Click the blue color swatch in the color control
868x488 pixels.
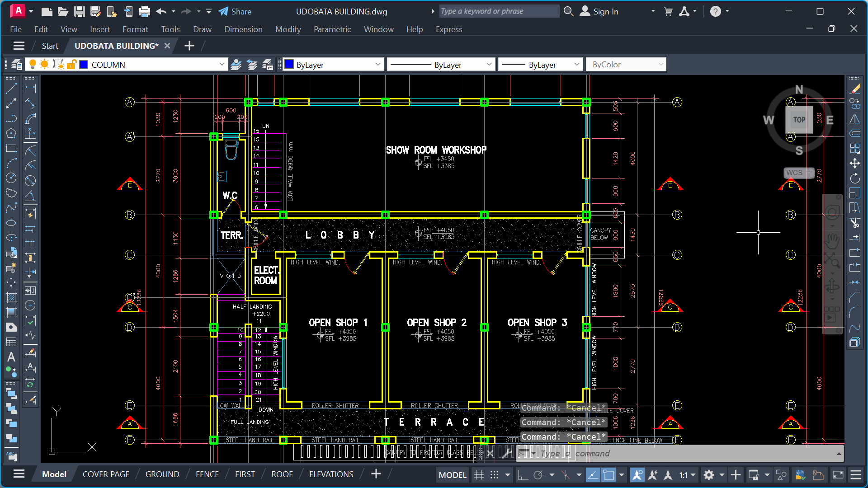(289, 64)
